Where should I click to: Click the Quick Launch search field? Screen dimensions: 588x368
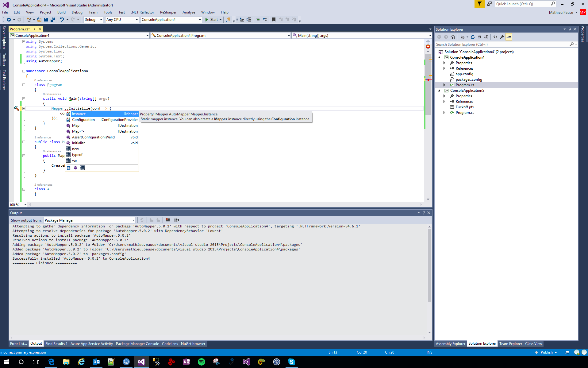tap(522, 4)
